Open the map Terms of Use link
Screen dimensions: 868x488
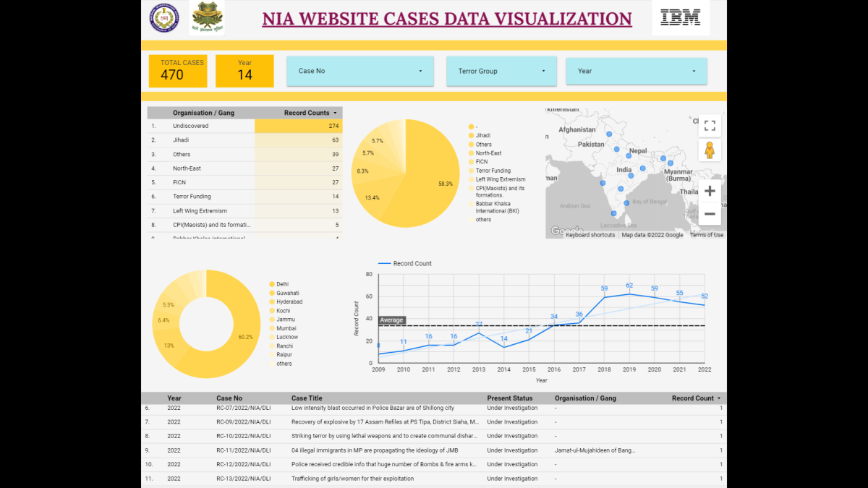706,235
